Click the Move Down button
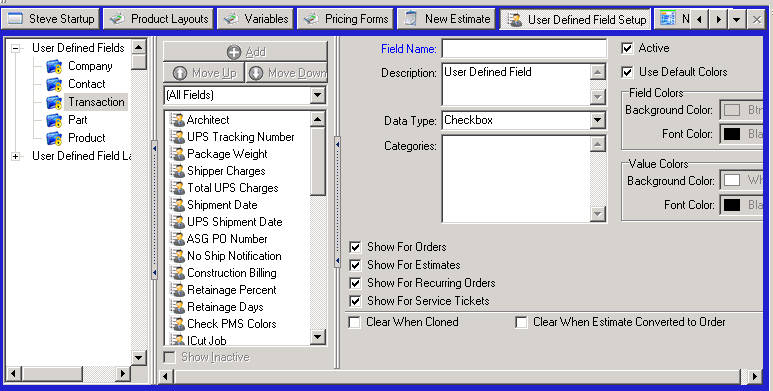This screenshot has width=773, height=391. [286, 73]
